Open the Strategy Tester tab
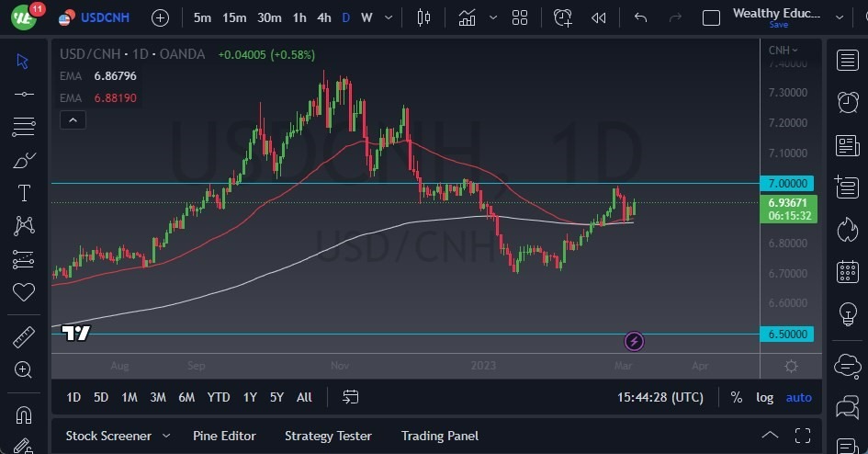Screen dimensions: 868x454 click(x=328, y=436)
